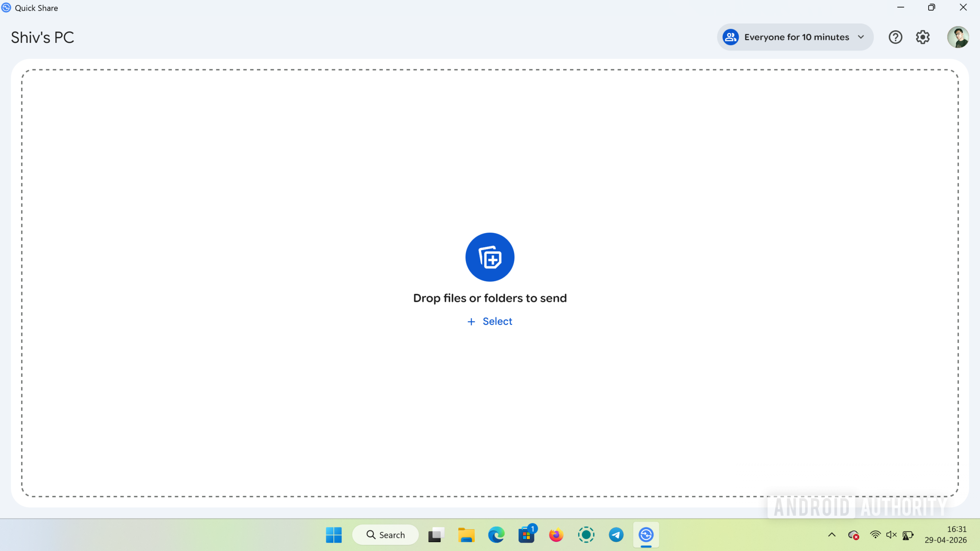
Task: Open Quick Share settings via the gear icon
Action: (923, 37)
